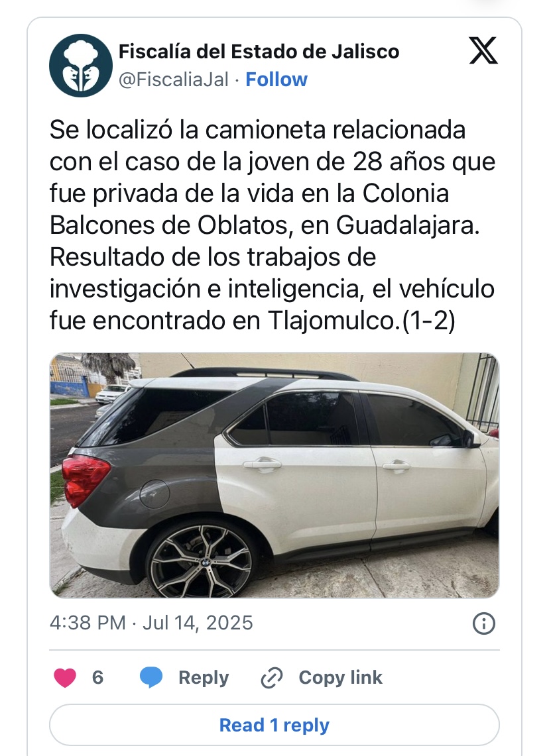549x756 pixels.
Task: Click the Fiscalía profile avatar
Action: pos(81,66)
